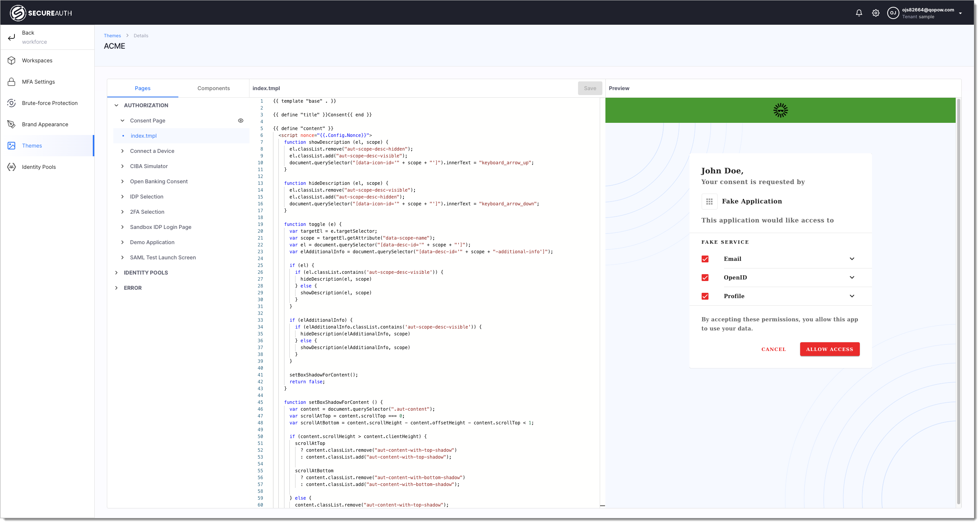Toggle the OpenID checkbox in preview
Viewport: 980px width, 524px height.
705,277
